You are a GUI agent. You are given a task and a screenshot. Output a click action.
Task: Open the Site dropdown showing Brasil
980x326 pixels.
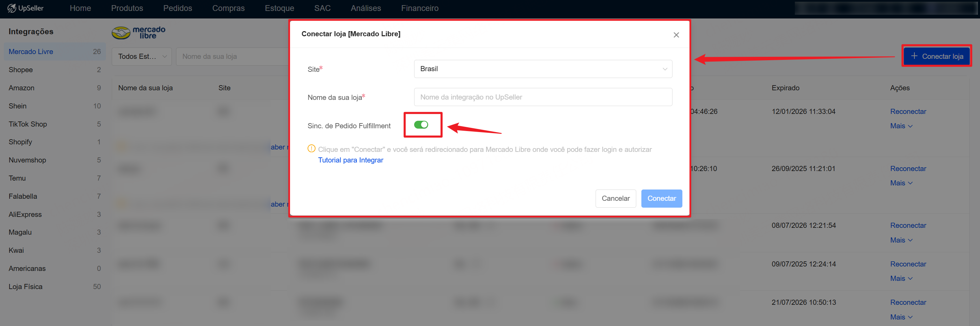(543, 69)
